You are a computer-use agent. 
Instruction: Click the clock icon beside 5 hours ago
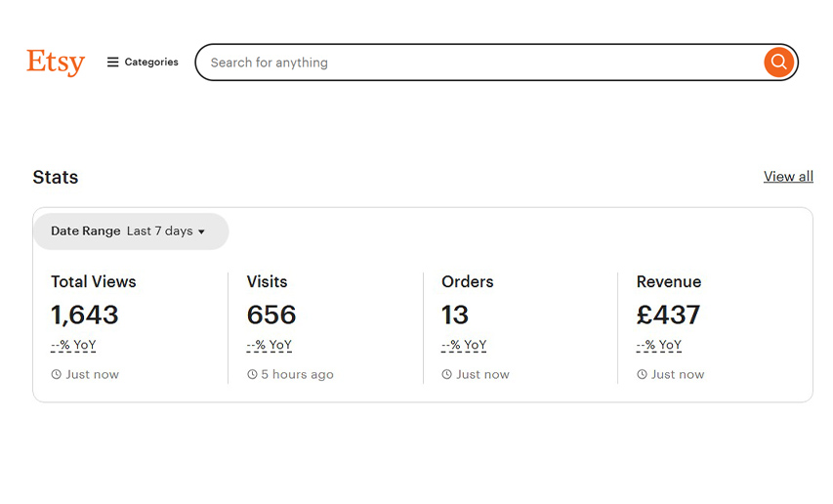252,374
